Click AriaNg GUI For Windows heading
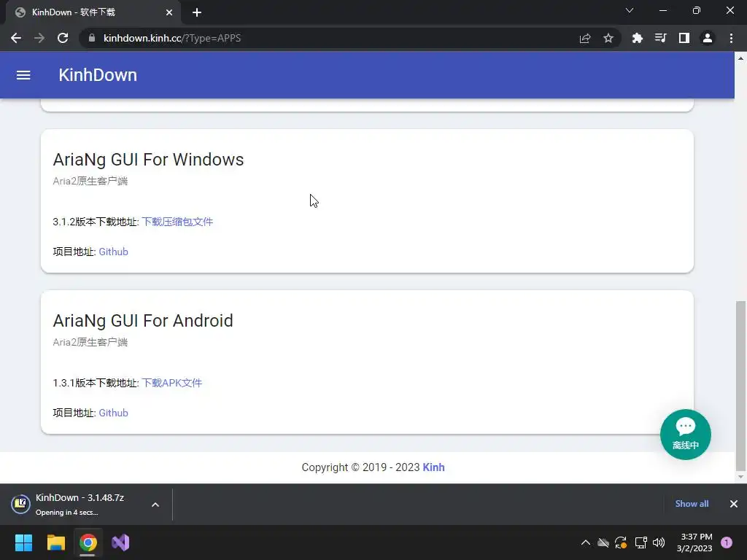747x560 pixels. point(148,160)
